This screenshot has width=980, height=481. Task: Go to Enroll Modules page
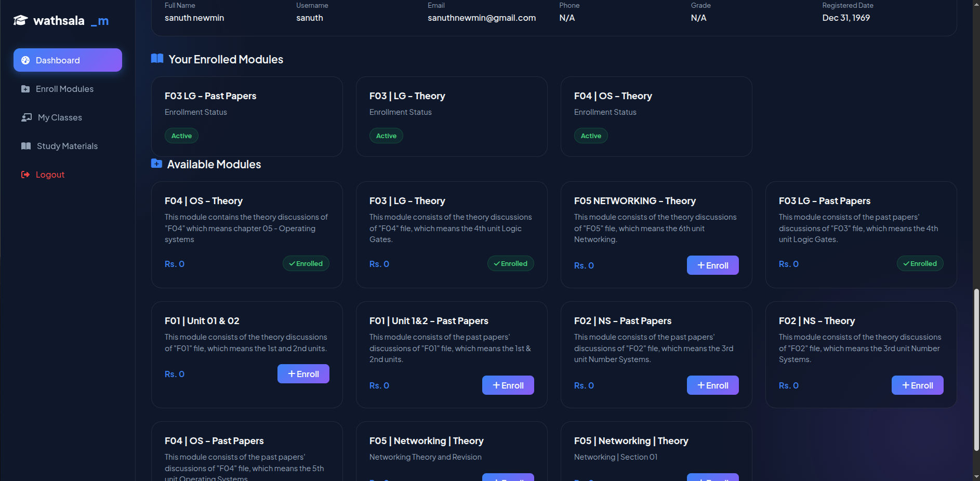(x=68, y=89)
